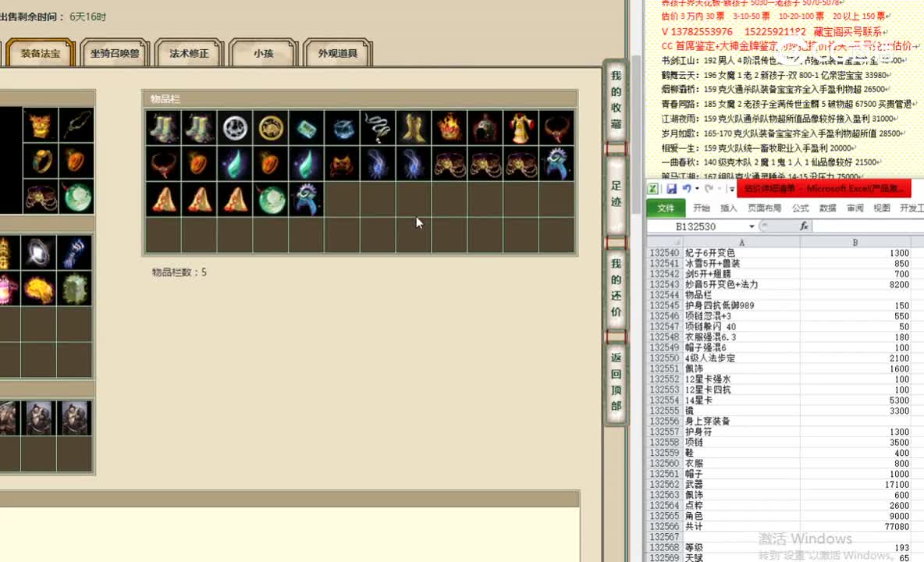The width and height of the screenshot is (924, 562).
Task: Open the Excel 数据 ribbon tab
Action: click(827, 208)
